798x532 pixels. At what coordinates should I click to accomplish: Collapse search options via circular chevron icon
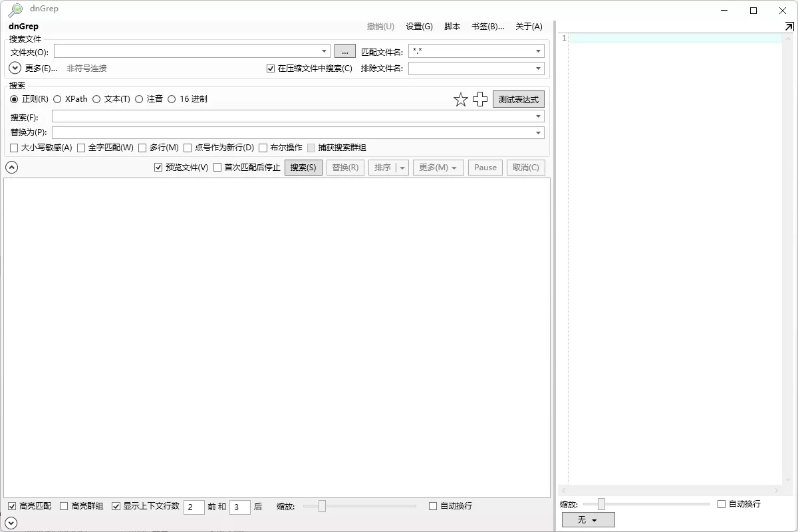point(11,167)
